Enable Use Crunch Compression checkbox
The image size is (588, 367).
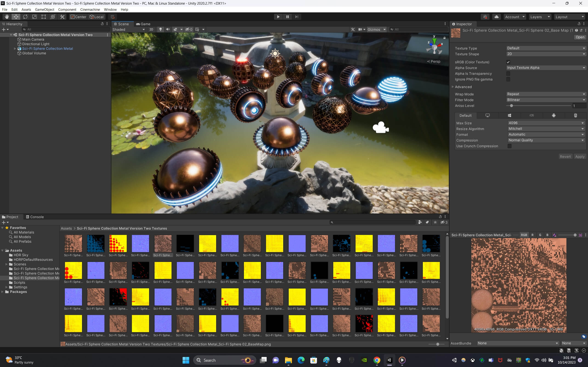pyautogui.click(x=509, y=146)
